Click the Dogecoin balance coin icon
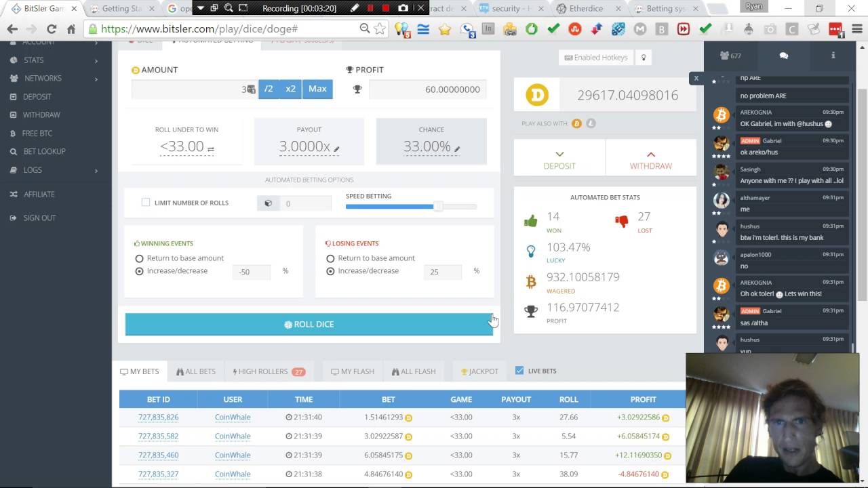Viewport: 868px width, 488px height. point(537,95)
